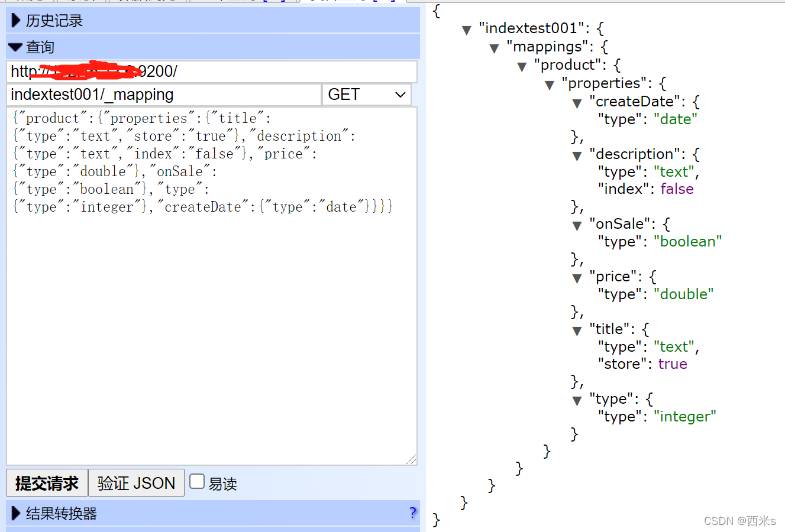Viewport: 785px width, 532px height.
Task: Click inside the JSON request body textarea
Action: pyautogui.click(x=212, y=286)
